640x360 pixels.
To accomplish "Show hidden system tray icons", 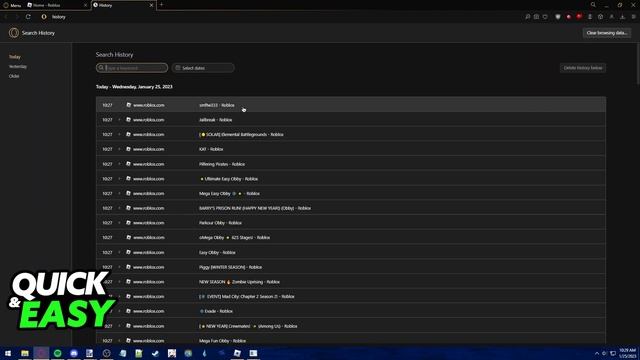I will click(597, 353).
